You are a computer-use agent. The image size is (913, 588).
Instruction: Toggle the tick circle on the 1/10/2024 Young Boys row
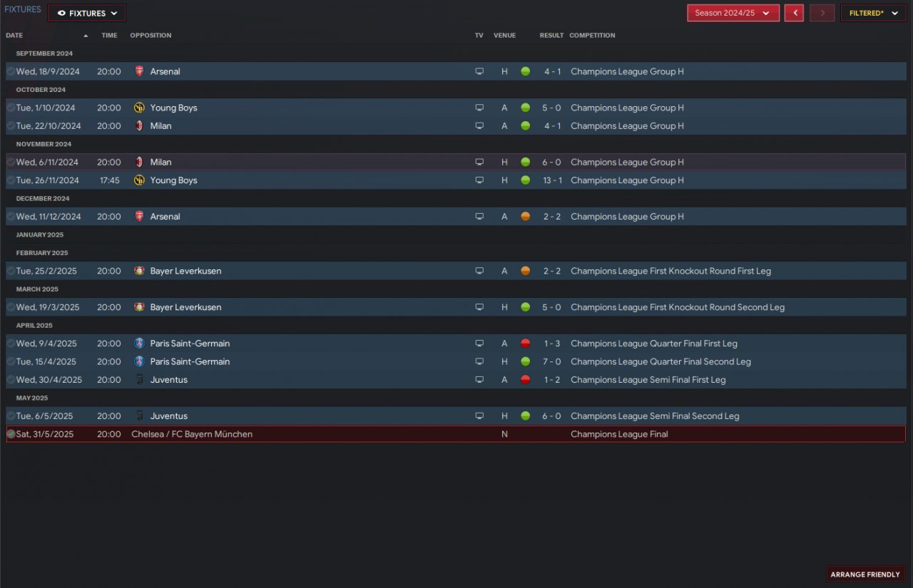point(11,108)
